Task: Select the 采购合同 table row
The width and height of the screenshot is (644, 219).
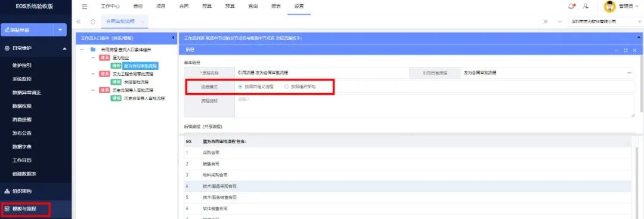Action: (408, 152)
